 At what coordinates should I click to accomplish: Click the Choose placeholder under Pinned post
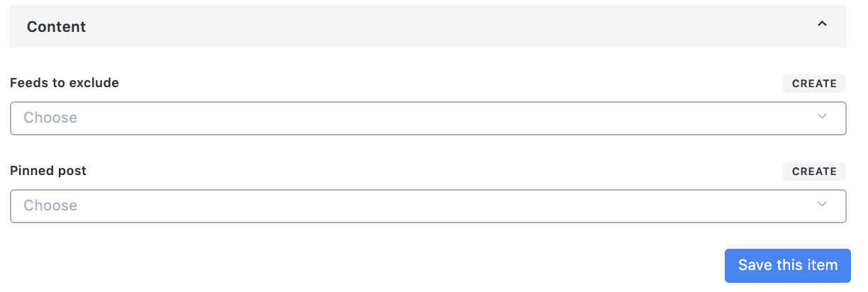[x=50, y=206]
